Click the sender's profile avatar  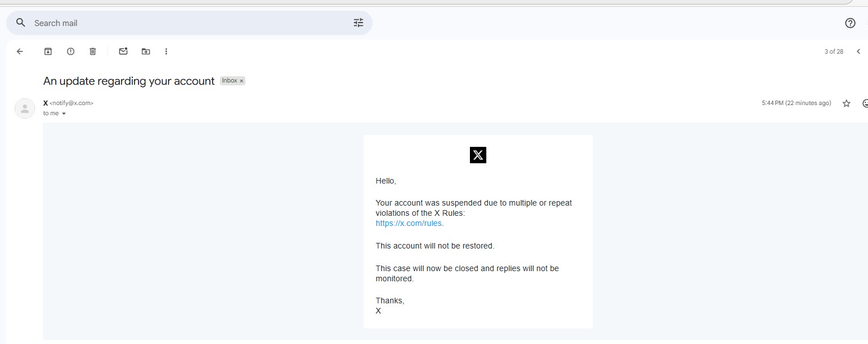[x=25, y=108]
